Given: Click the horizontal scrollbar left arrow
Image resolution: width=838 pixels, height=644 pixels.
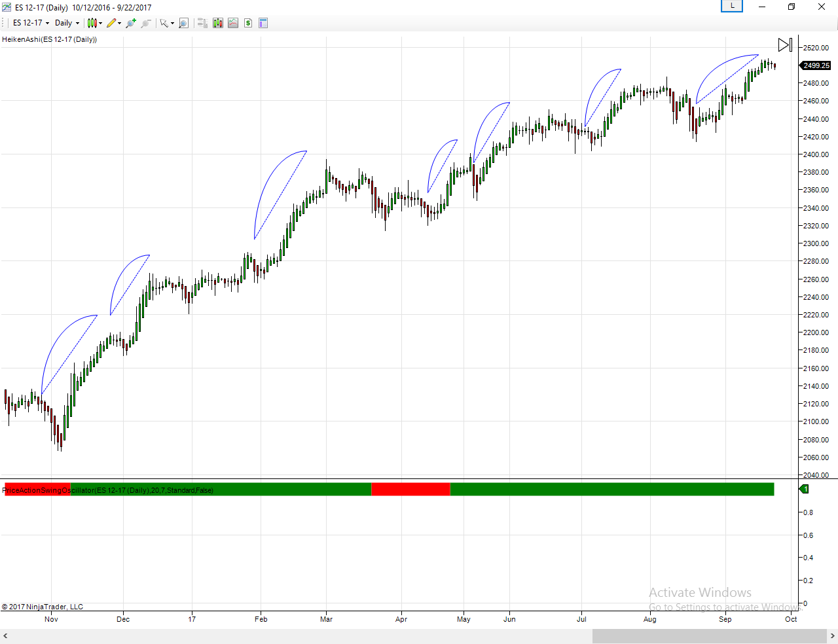Looking at the screenshot, I should (x=5, y=636).
